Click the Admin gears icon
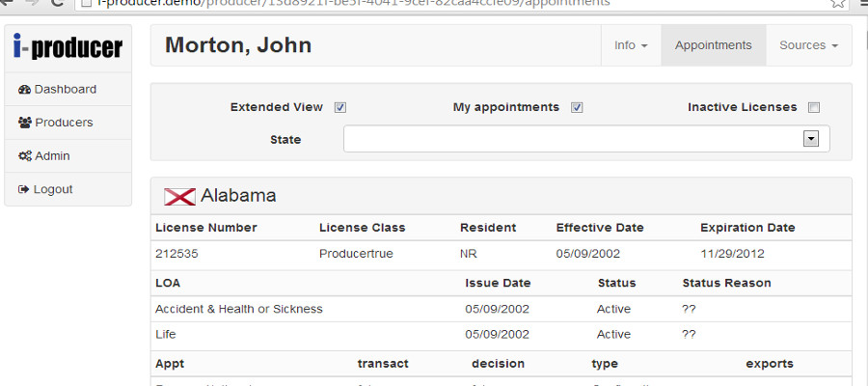Screen dimensions: 868x386 point(25,156)
